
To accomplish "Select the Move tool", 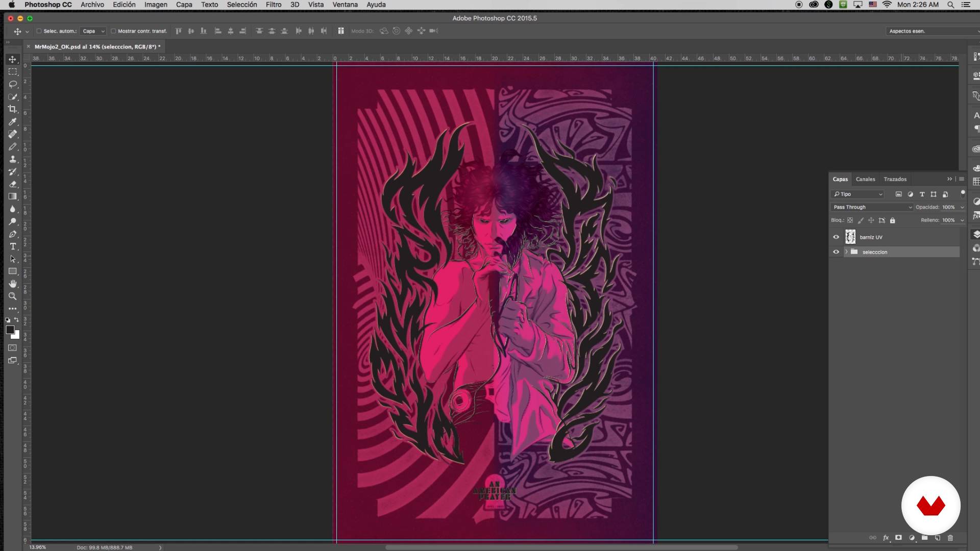I will tap(13, 59).
